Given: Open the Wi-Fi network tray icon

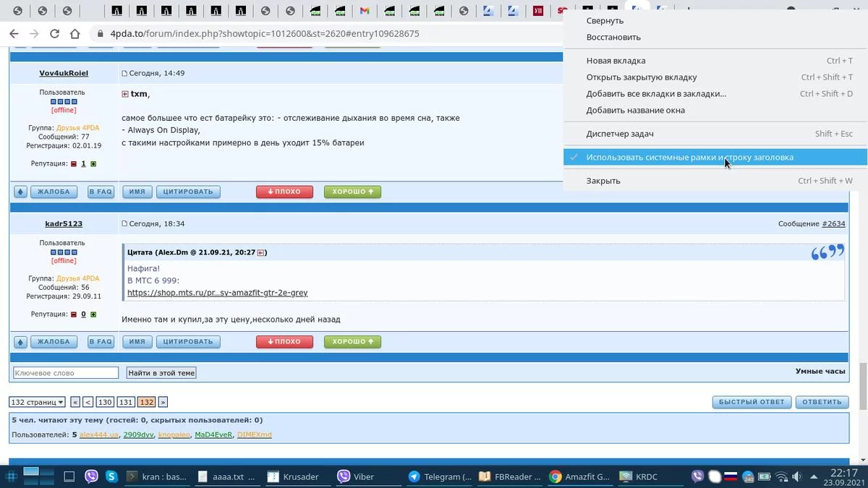Looking at the screenshot, I should 781,476.
